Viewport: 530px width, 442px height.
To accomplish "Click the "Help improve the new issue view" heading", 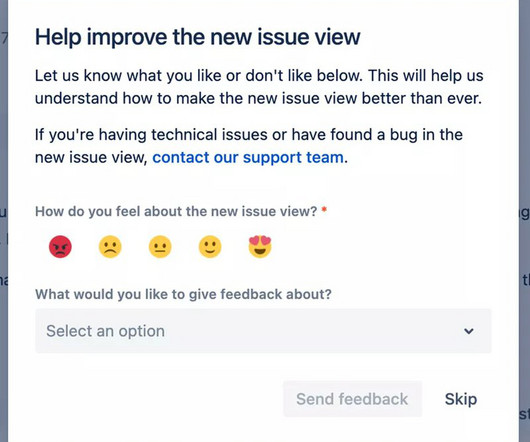I will [198, 37].
